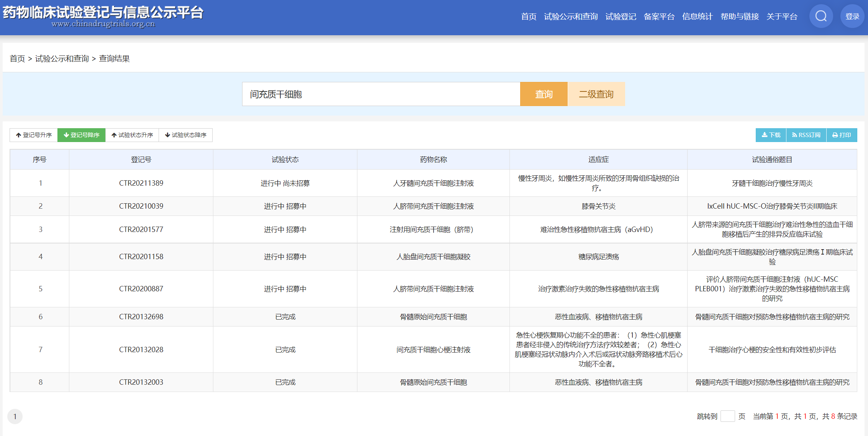
Task: Open 首页 in top navigation
Action: click(x=529, y=16)
